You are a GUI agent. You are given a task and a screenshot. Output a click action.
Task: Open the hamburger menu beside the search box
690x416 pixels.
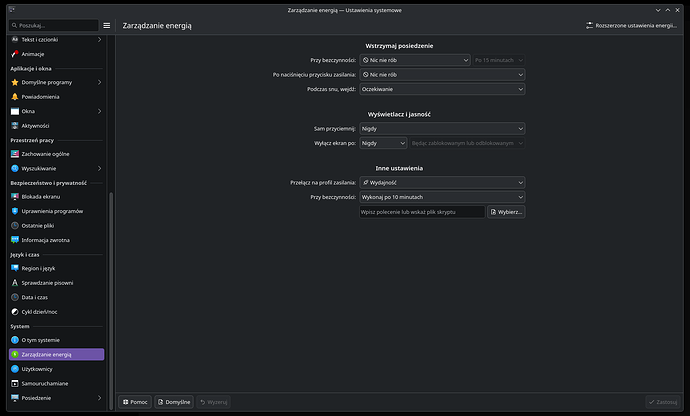tap(107, 24)
